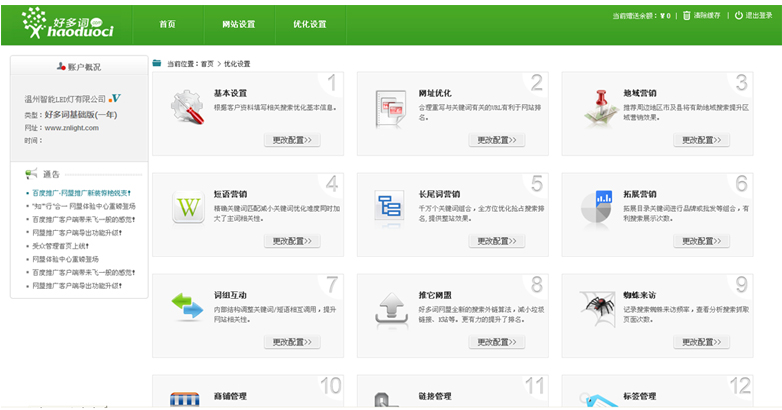Click the 清除缓存 trash icon in header
The height and width of the screenshot is (410, 782).
click(686, 16)
